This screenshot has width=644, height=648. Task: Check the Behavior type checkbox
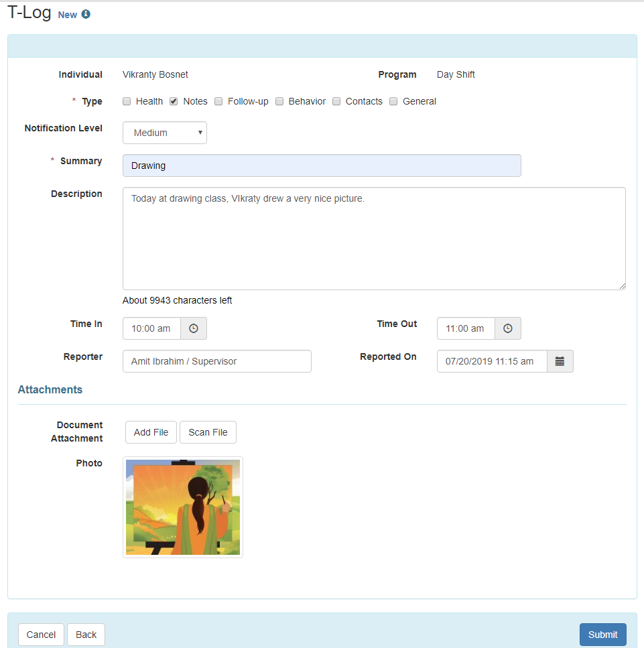279,101
